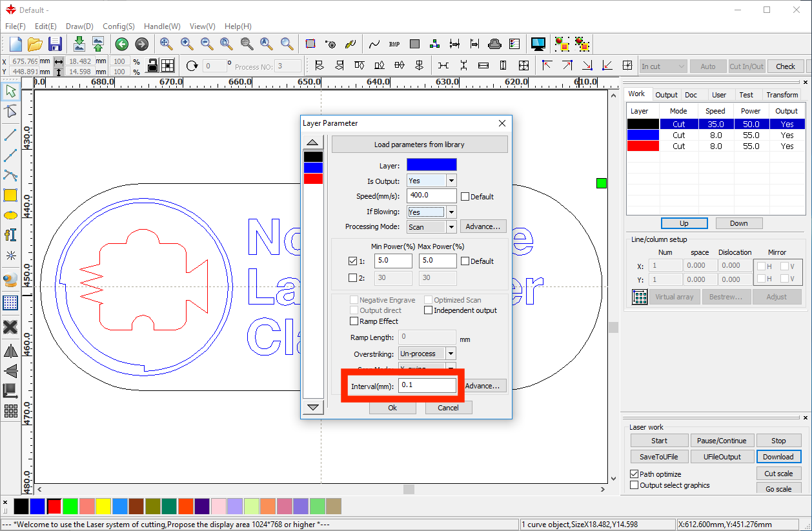Open the Handle(W) menu

(x=161, y=26)
